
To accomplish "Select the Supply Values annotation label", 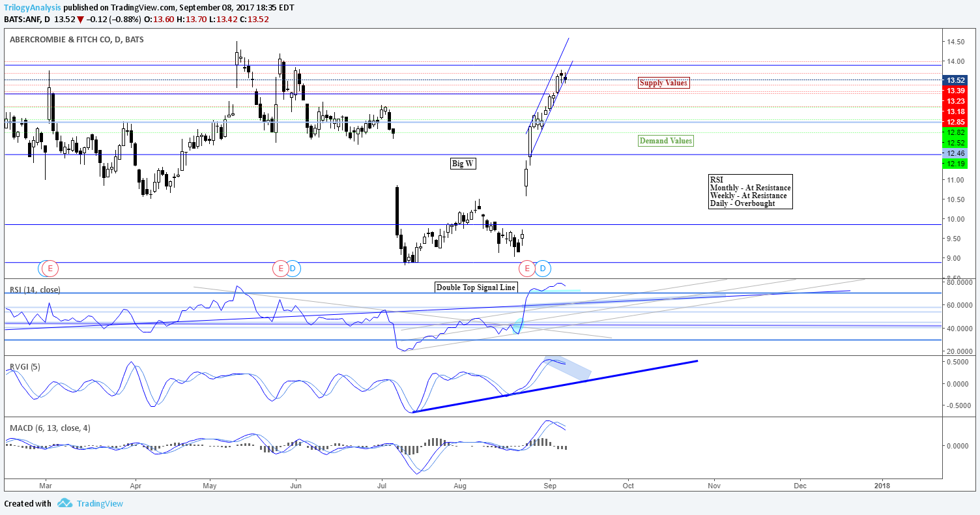I will click(x=663, y=83).
